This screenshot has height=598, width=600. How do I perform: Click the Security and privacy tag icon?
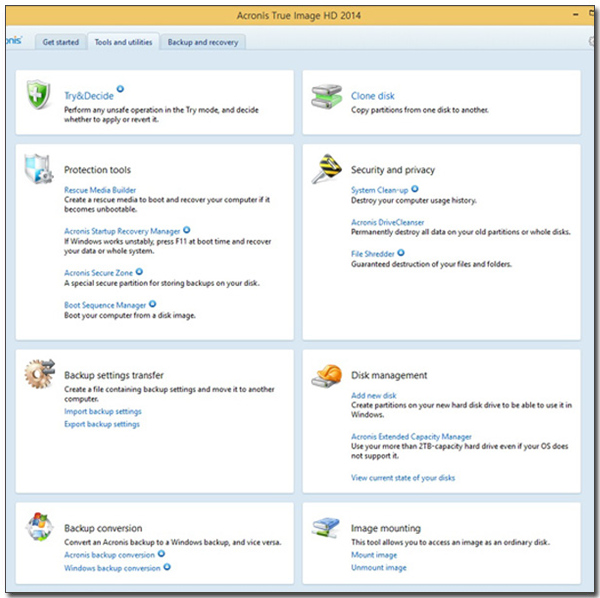click(x=326, y=169)
